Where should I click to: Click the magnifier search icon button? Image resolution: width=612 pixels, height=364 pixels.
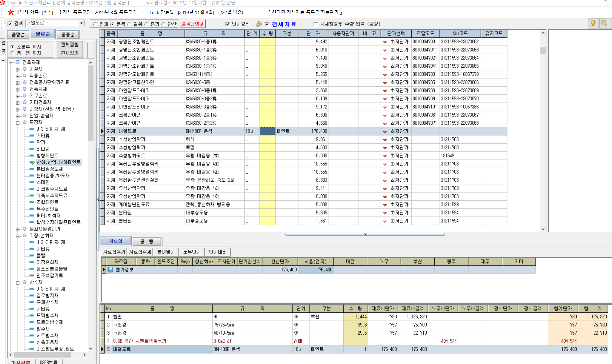(604, 23)
